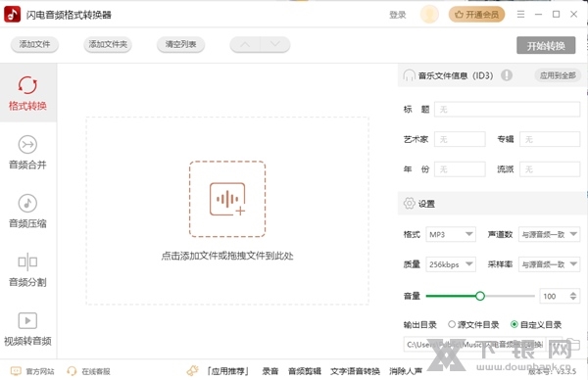Open the 音频剪辑 audio editing link

tap(304, 371)
